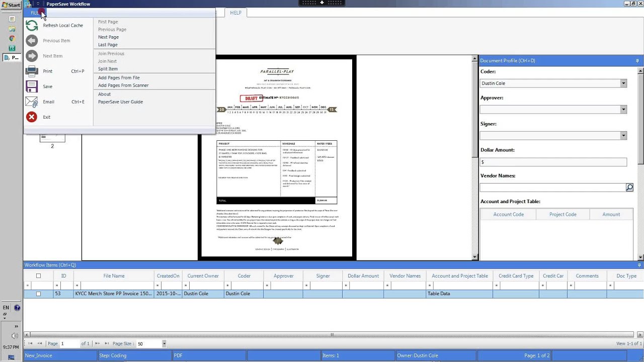Click the Print printer icon
This screenshot has height=362, width=644.
(32, 71)
